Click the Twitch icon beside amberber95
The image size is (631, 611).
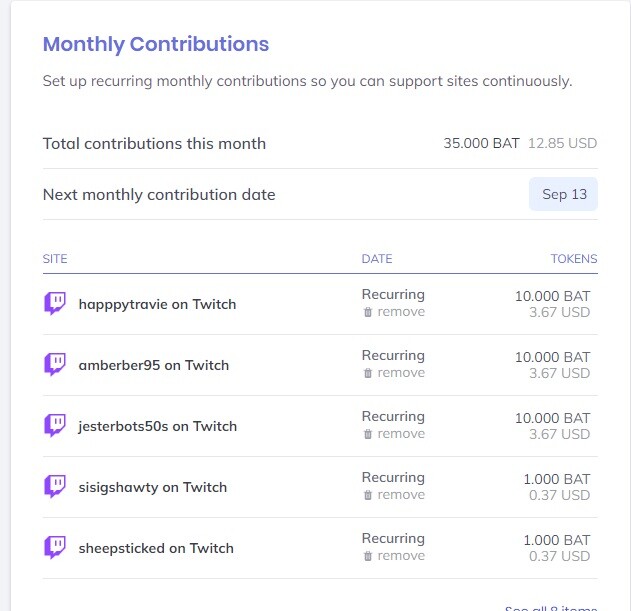[x=55, y=365]
